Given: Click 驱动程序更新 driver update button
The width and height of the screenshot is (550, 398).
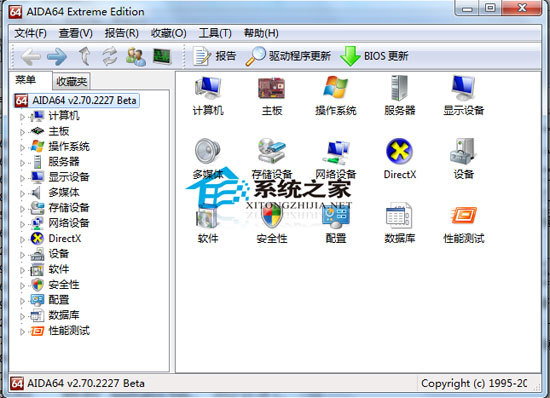Looking at the screenshot, I should click(288, 56).
